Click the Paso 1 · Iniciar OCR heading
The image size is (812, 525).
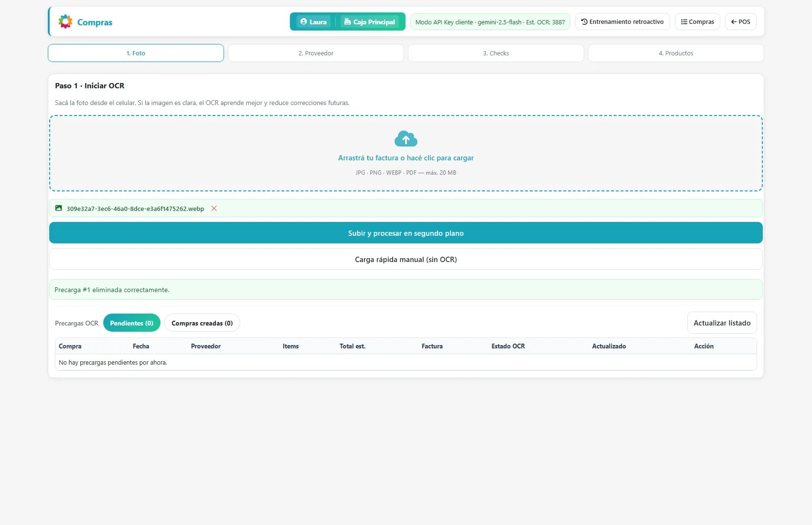tap(90, 85)
